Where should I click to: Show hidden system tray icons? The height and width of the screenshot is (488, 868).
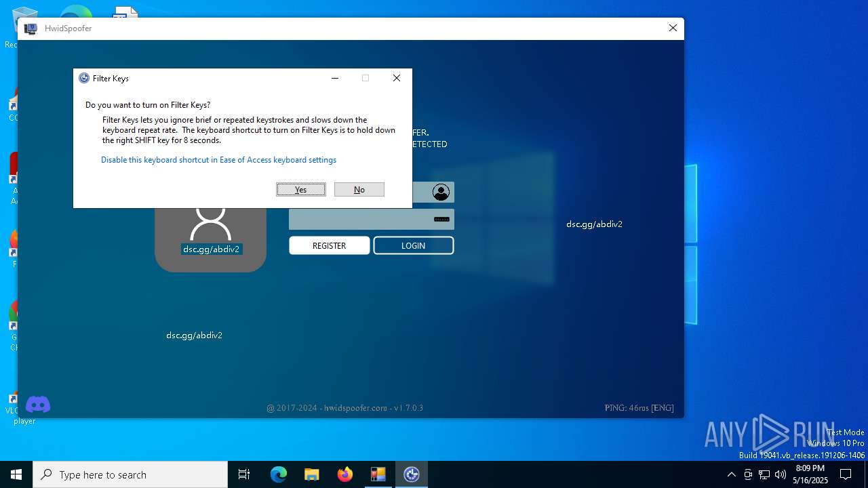click(x=731, y=474)
